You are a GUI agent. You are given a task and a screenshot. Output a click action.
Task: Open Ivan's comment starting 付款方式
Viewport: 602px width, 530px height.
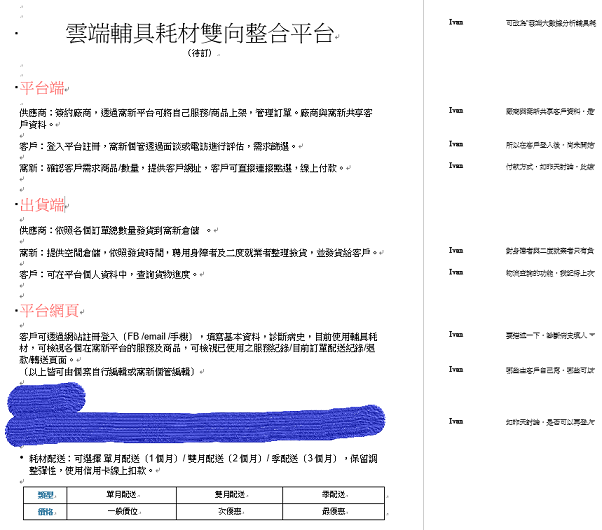coord(550,167)
